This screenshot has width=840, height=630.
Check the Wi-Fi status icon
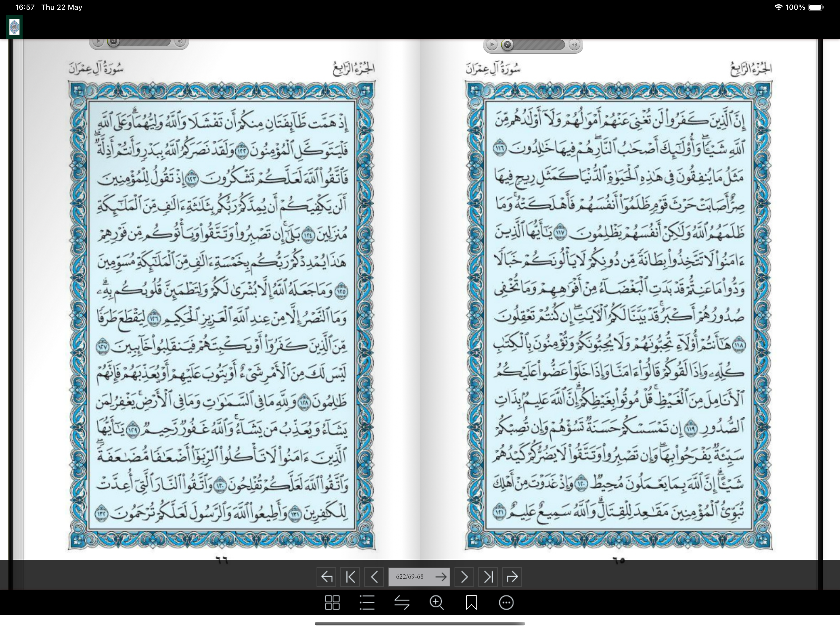pos(778,7)
